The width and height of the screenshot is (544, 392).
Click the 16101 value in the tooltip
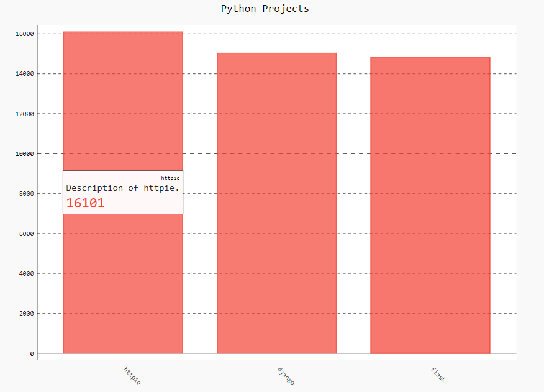pos(85,203)
